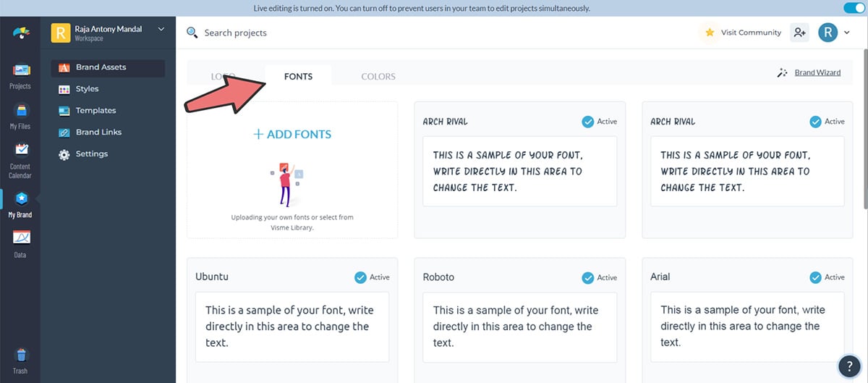Toggle Active checkmark on Ubuntu font

[x=360, y=277]
